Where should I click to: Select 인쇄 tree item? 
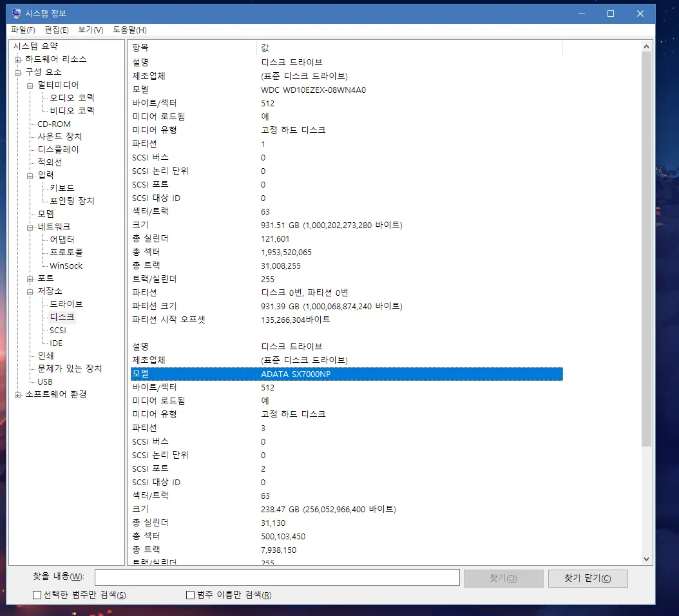(46, 356)
